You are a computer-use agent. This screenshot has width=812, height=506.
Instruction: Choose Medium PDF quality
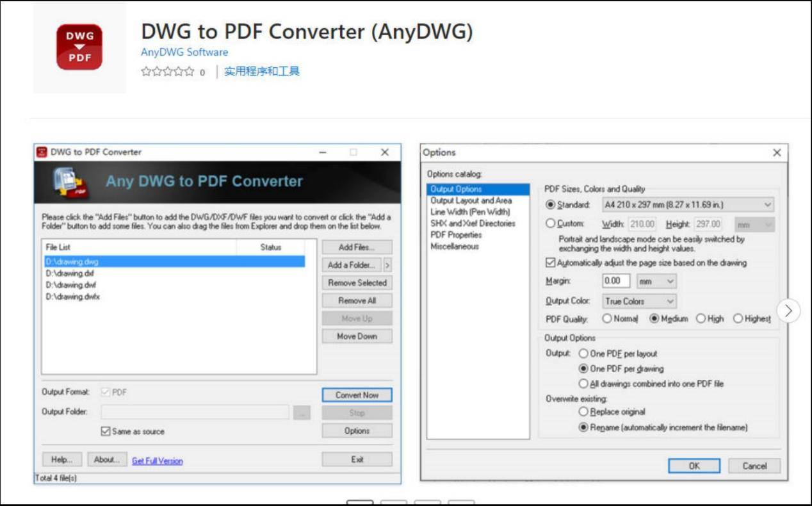point(654,318)
